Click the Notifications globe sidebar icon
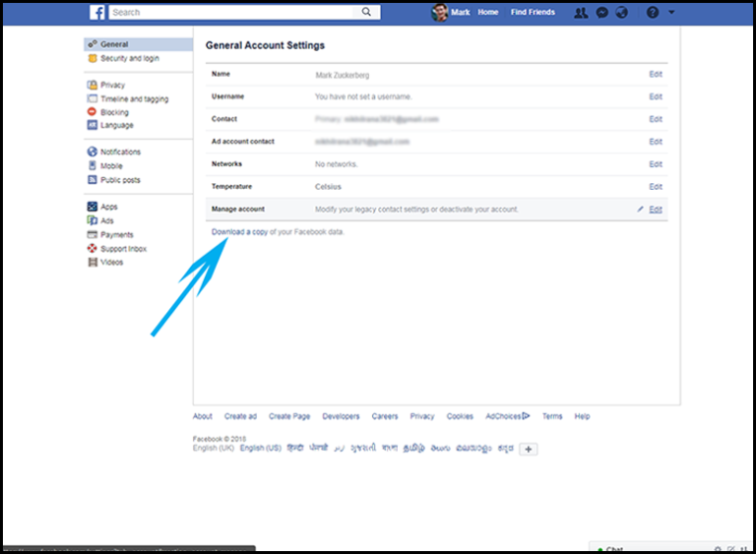This screenshot has height=554, width=756. [x=93, y=152]
